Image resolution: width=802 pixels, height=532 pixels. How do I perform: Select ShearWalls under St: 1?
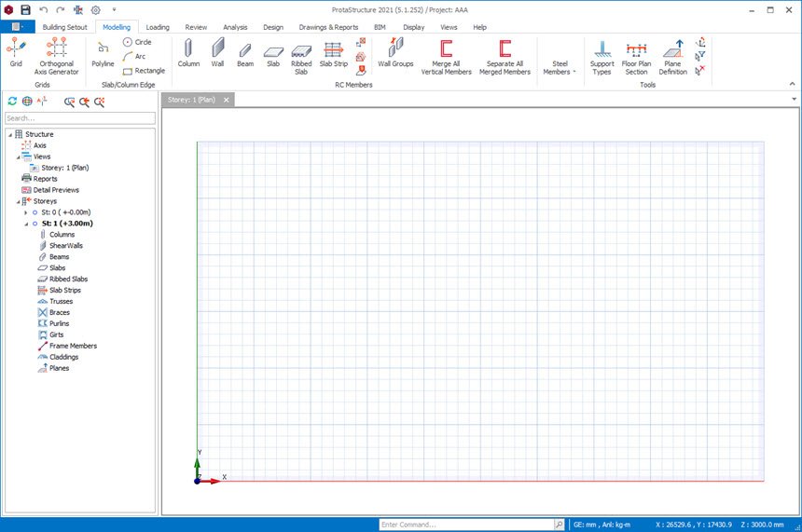[x=66, y=246]
